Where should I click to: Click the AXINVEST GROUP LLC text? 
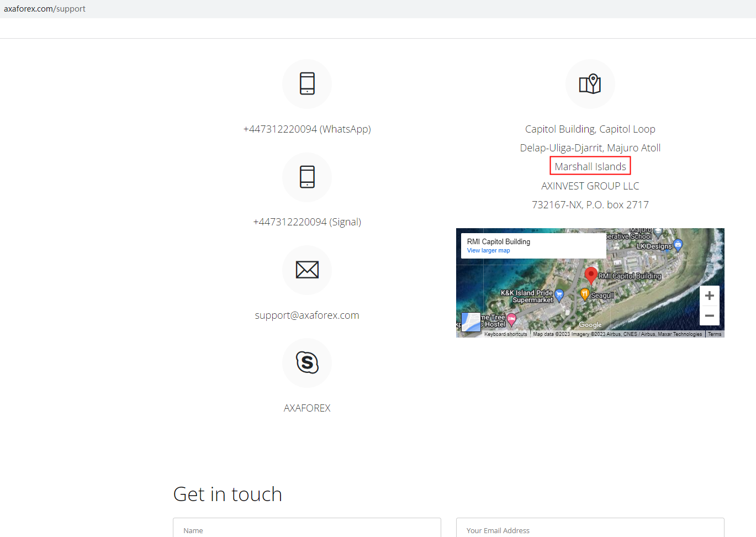[x=590, y=186]
